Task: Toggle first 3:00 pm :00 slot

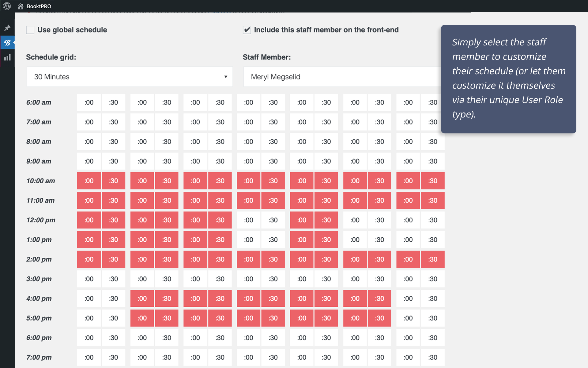Action: [x=89, y=279]
